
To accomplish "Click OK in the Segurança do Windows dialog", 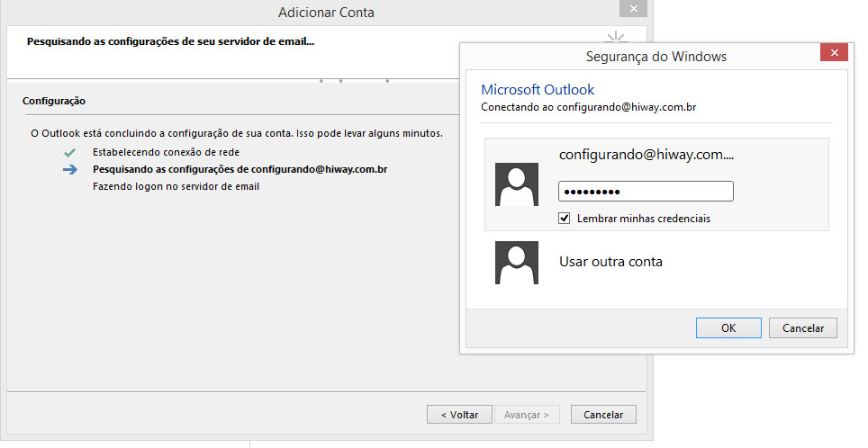I will (728, 328).
